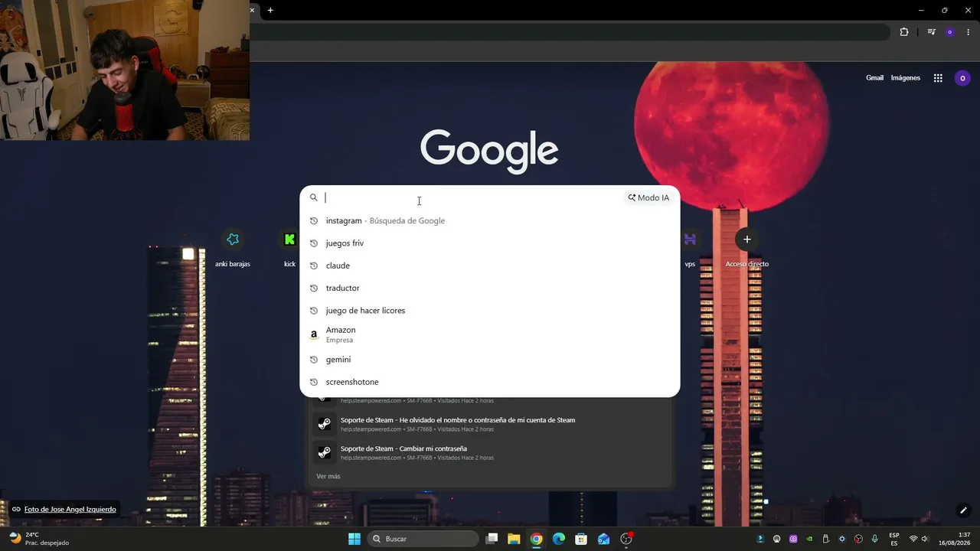The height and width of the screenshot is (551, 980).
Task: Click the taskbar Buscar search box
Action: pos(423,539)
